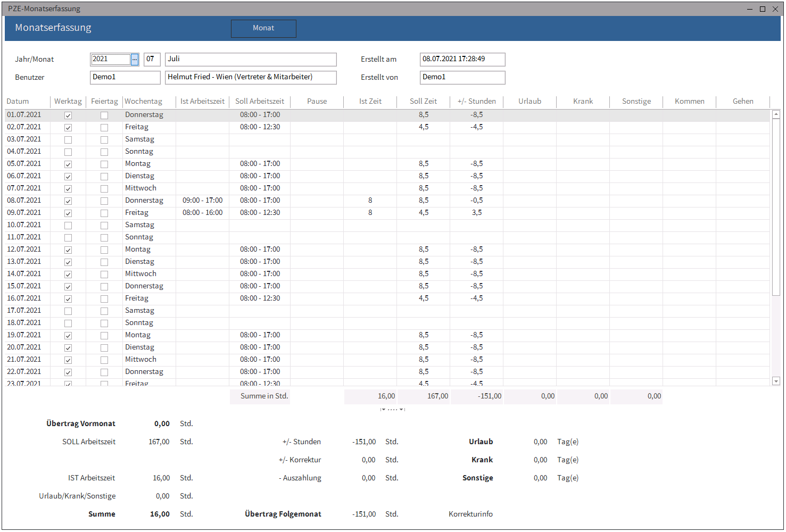Image resolution: width=786 pixels, height=532 pixels.
Task: Click the month name field Juli
Action: [251, 59]
